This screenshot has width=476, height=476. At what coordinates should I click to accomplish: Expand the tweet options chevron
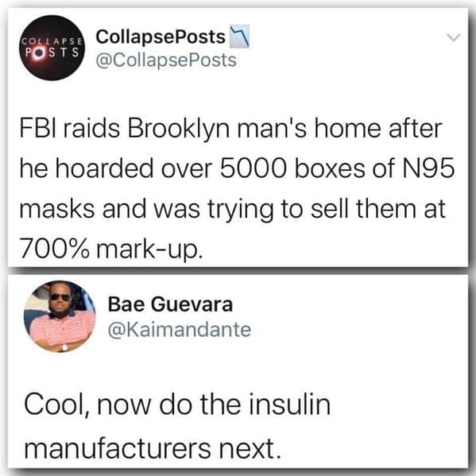[454, 37]
